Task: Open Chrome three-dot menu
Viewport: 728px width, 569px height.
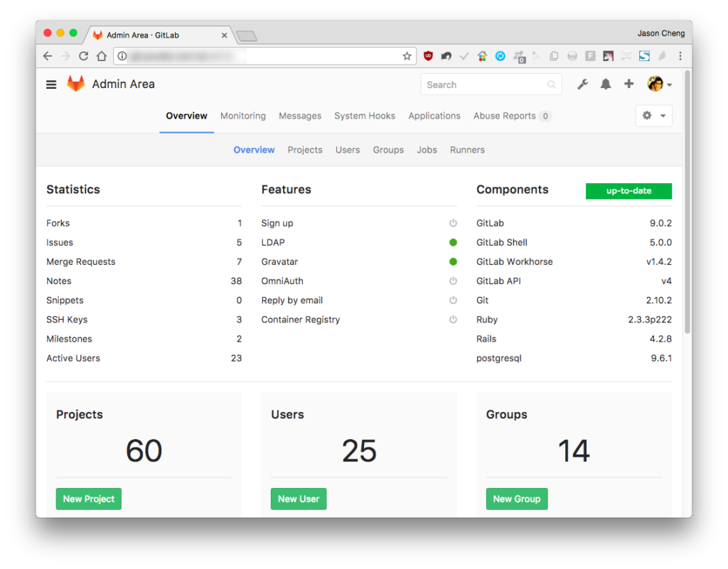Action: [x=680, y=56]
